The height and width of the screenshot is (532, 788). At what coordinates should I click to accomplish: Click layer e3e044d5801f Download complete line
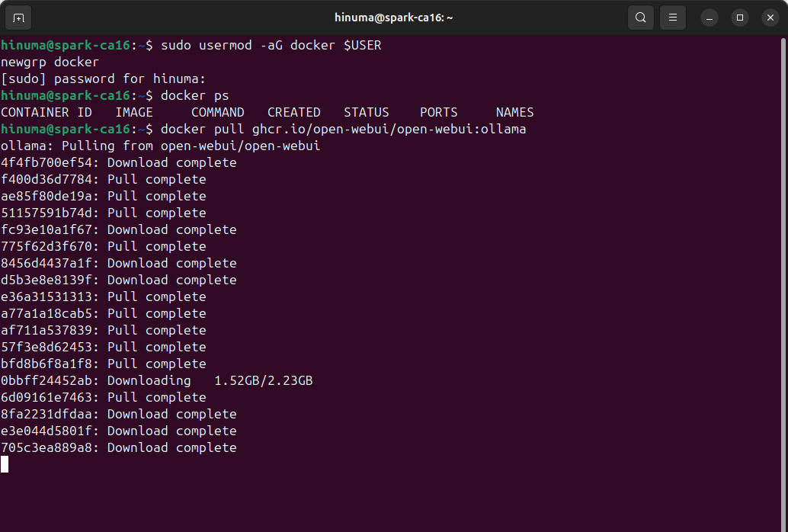tap(119, 431)
